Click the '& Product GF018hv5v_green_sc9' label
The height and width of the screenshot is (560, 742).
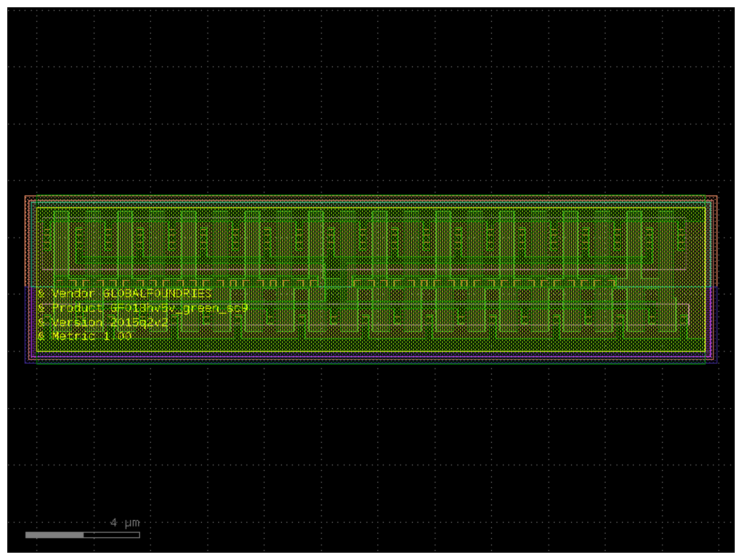click(143, 308)
